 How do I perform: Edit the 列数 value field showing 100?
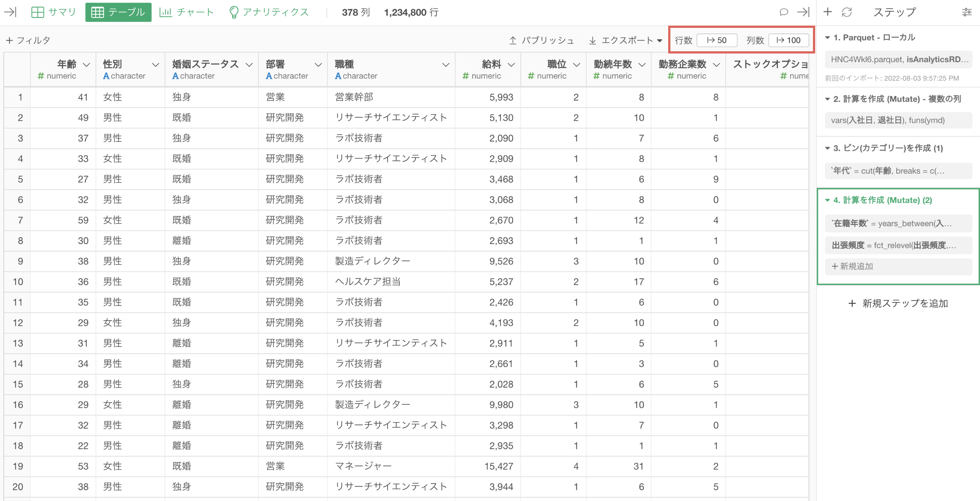click(x=788, y=40)
